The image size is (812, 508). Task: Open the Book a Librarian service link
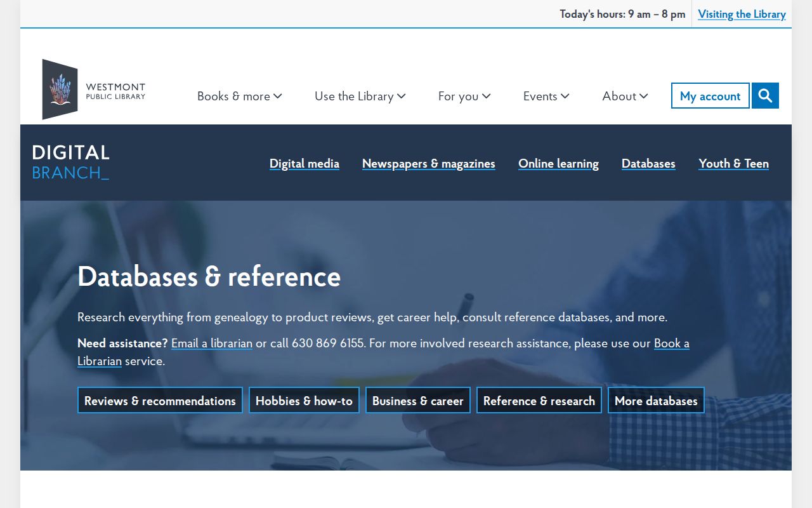tap(672, 343)
